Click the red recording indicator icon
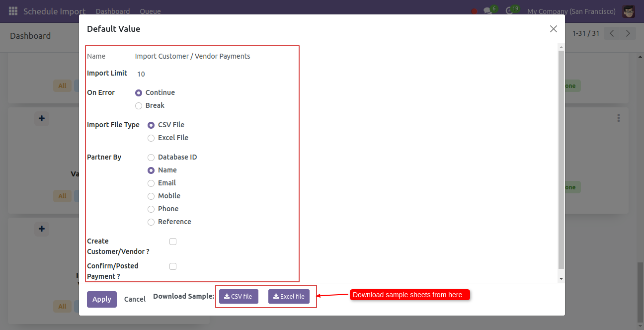Screen dimensions: 644x330 tap(474, 11)
